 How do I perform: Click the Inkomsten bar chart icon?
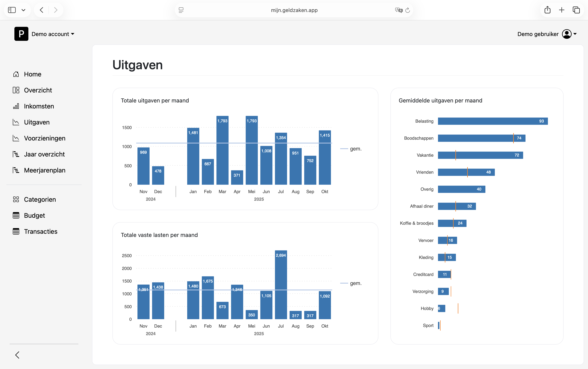(x=16, y=106)
